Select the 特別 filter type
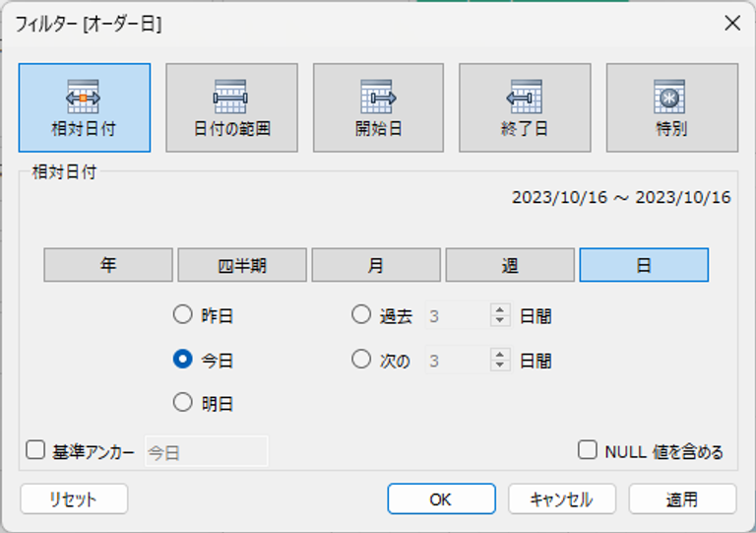The height and width of the screenshot is (533, 756). (672, 107)
